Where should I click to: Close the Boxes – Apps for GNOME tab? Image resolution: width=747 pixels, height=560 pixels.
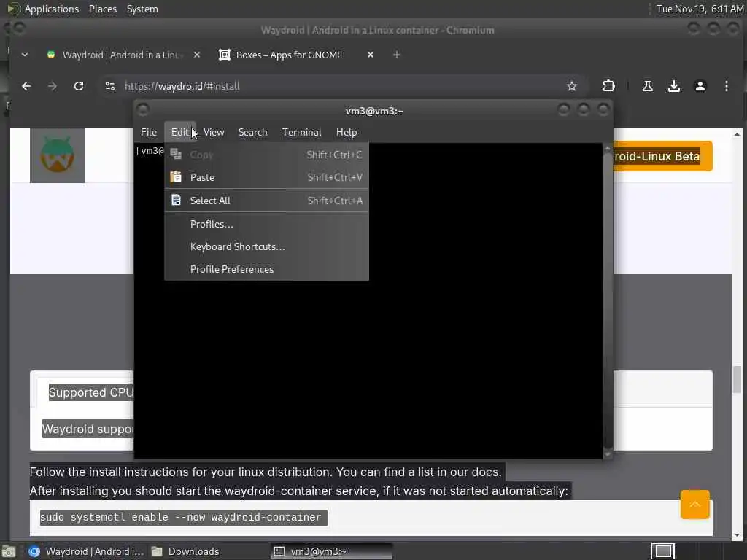click(371, 55)
